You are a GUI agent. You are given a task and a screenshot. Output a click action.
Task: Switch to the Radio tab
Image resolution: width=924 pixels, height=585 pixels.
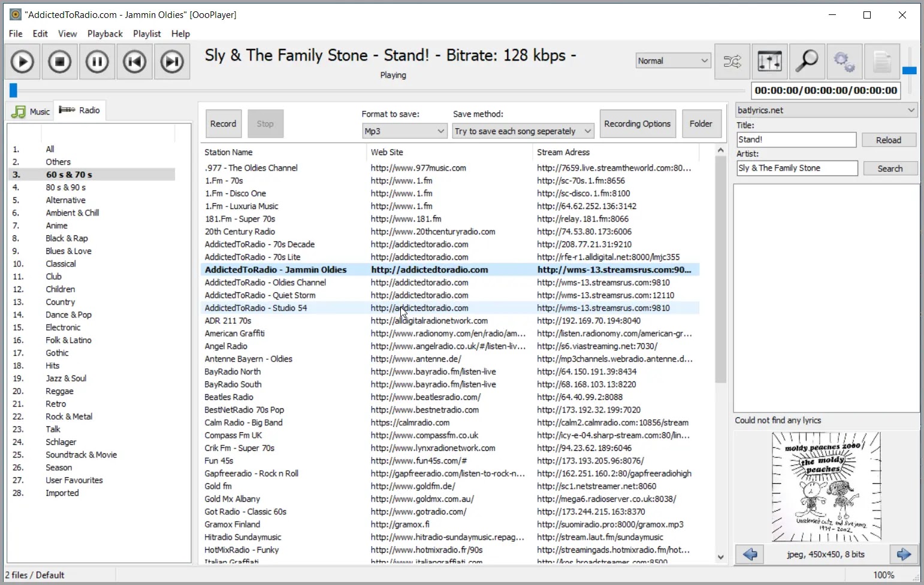click(80, 110)
